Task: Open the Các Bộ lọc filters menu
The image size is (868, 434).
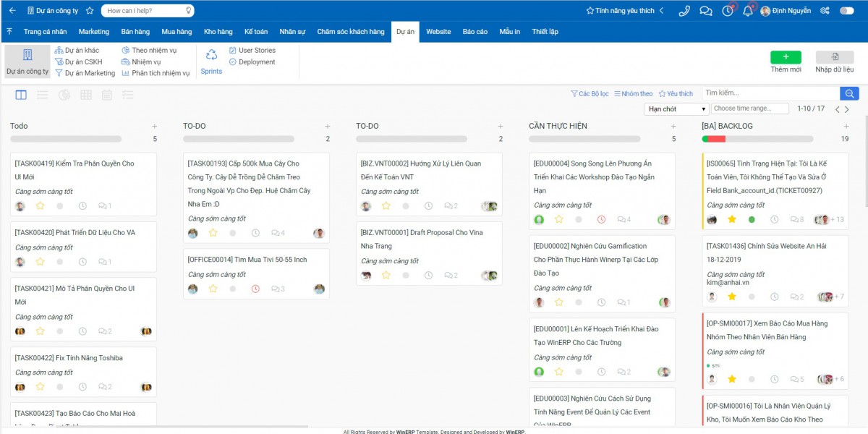Action: [590, 94]
